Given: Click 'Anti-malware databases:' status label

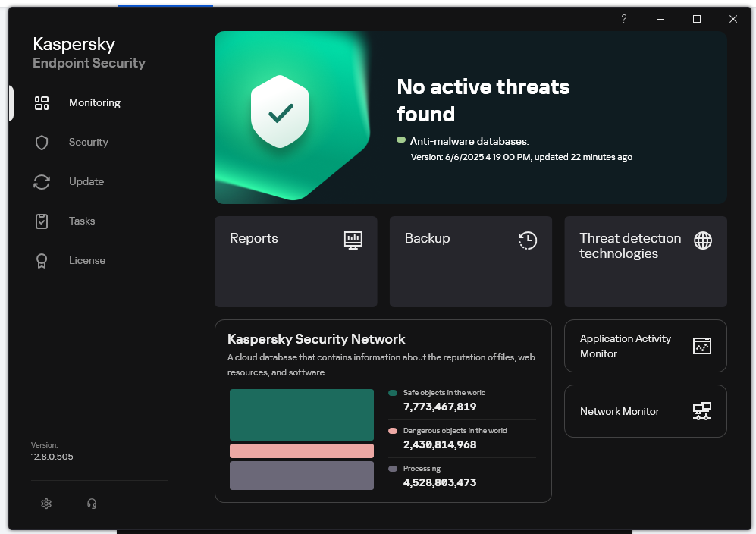Looking at the screenshot, I should (469, 141).
